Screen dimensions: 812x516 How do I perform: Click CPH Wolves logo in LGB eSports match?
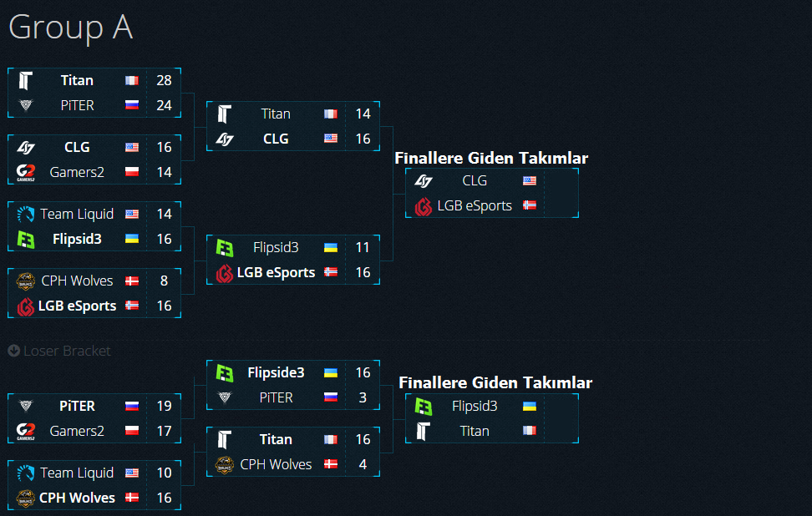pos(25,281)
